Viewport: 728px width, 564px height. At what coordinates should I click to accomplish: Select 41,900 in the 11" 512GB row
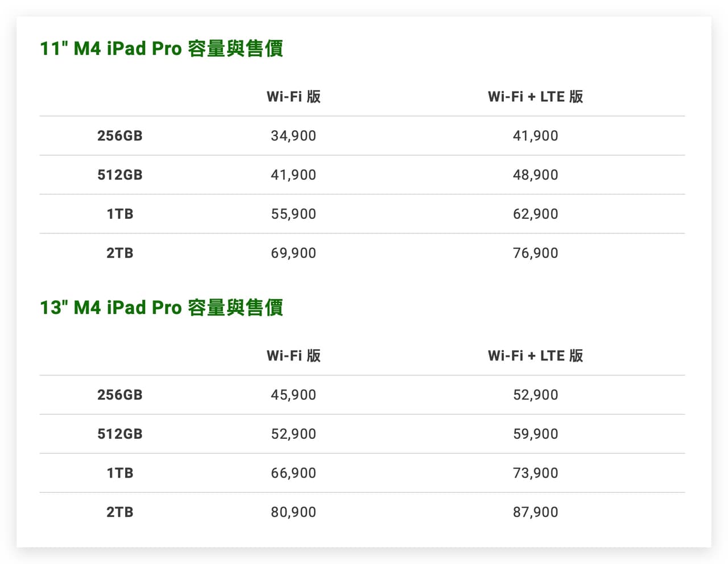tap(293, 175)
